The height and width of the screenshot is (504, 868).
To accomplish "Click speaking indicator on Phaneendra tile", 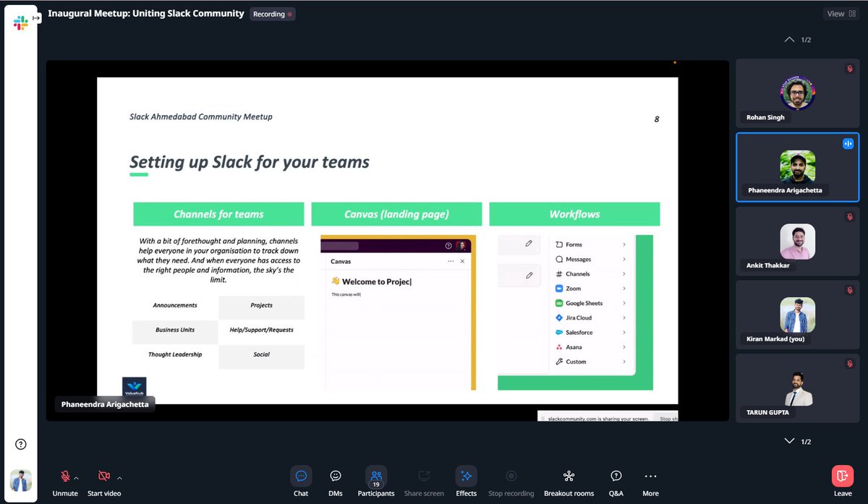I will (x=848, y=143).
